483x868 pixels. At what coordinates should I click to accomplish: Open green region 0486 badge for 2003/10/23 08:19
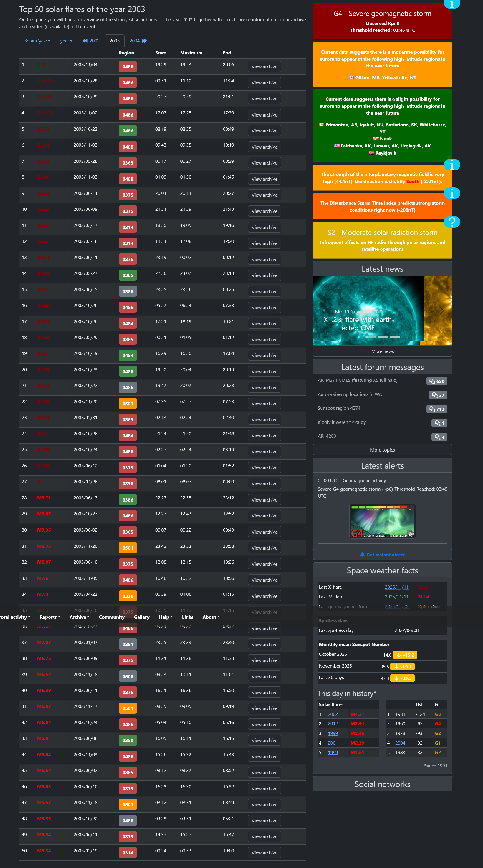pyautogui.click(x=128, y=131)
